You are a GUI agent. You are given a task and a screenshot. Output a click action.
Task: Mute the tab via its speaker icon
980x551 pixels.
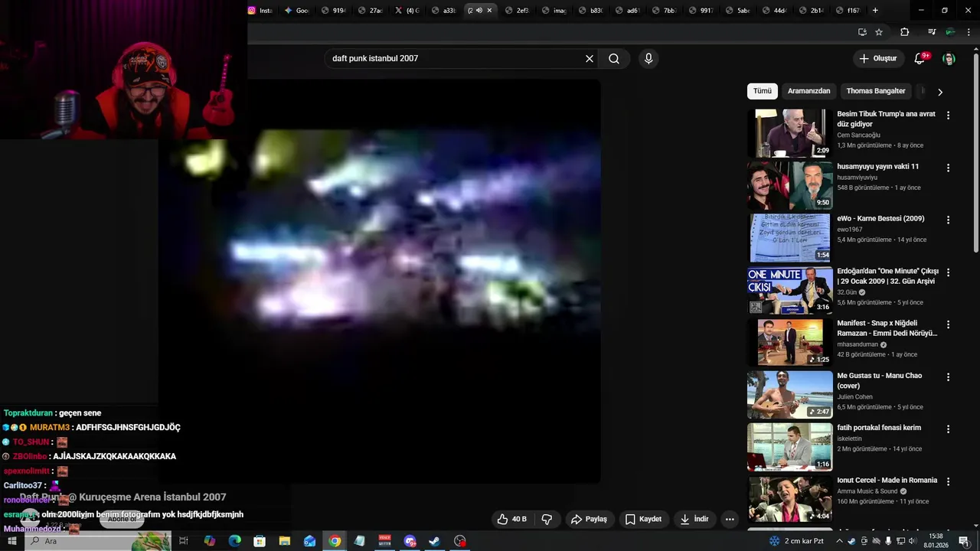(479, 10)
